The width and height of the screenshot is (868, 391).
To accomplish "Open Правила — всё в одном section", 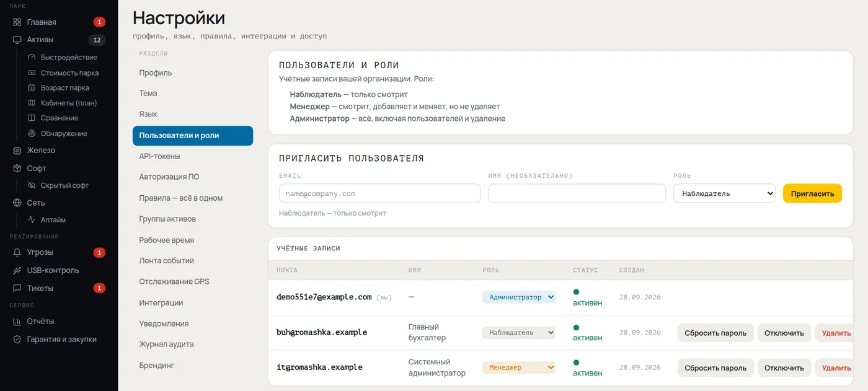I will (x=193, y=198).
